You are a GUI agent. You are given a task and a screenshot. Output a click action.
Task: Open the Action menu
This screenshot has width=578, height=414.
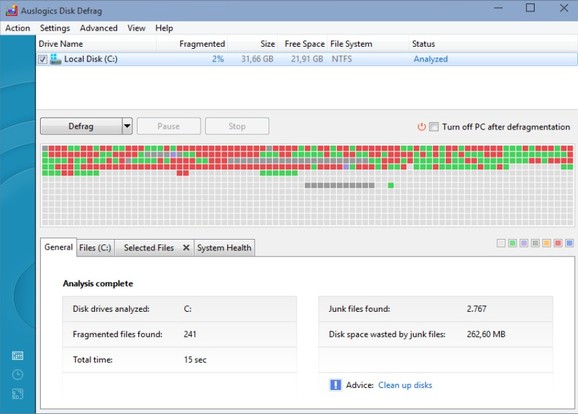[x=17, y=28]
